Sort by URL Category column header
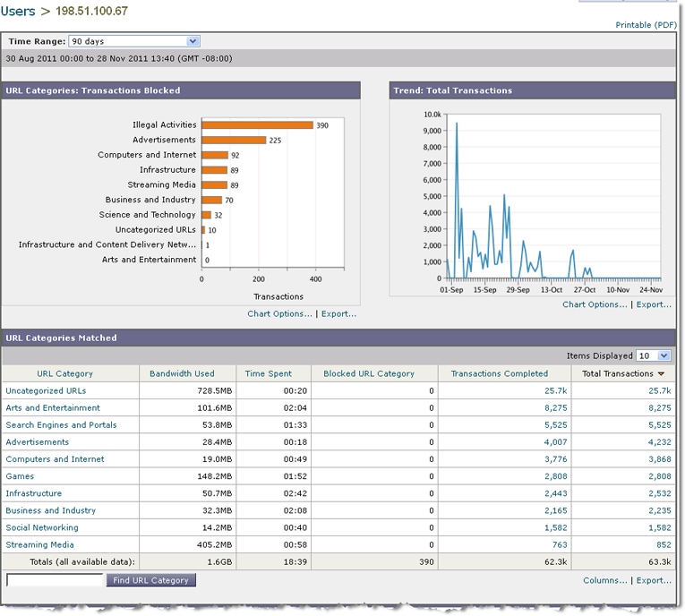Screen dimensions: 685x616 coord(64,373)
